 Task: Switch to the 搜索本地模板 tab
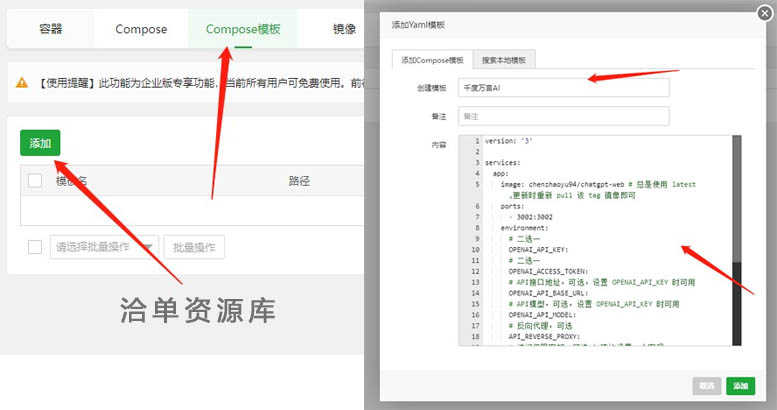coord(504,60)
